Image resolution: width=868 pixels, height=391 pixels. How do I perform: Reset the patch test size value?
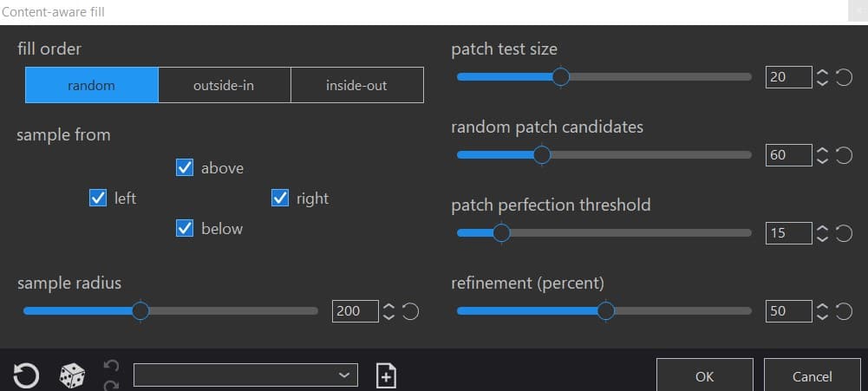[x=843, y=77]
